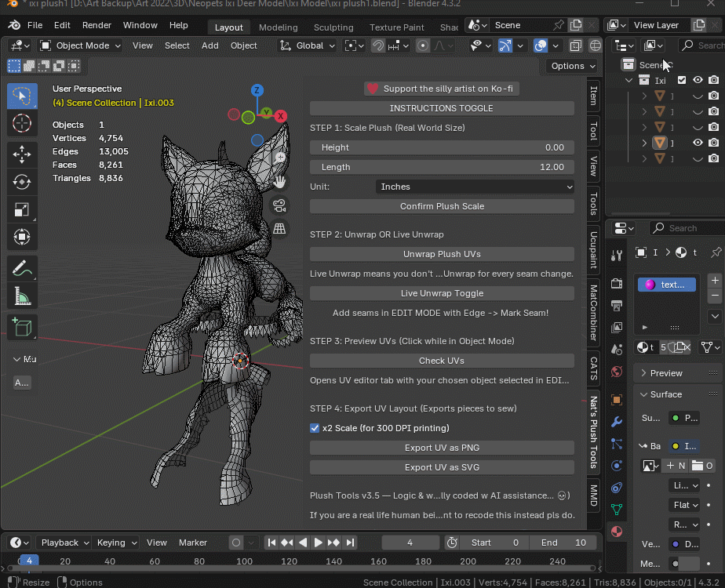Click the Live Unwrap Toggle button
Screen dimensions: 725x588
[x=442, y=293]
